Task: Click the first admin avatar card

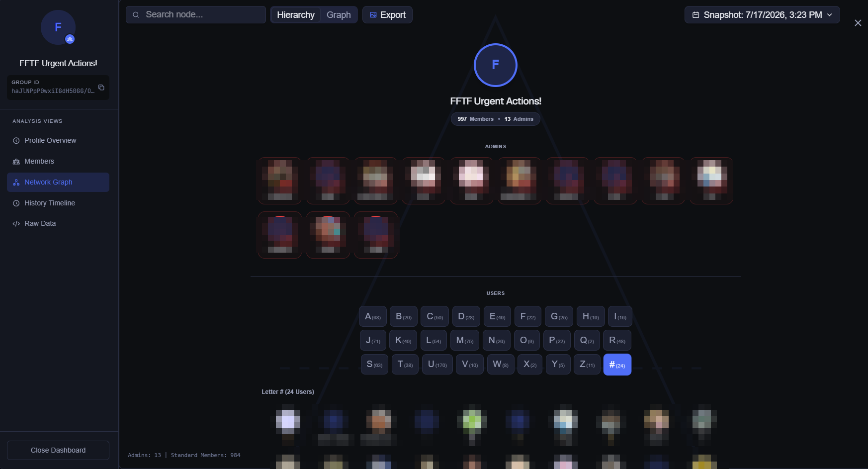Action: coord(280,181)
